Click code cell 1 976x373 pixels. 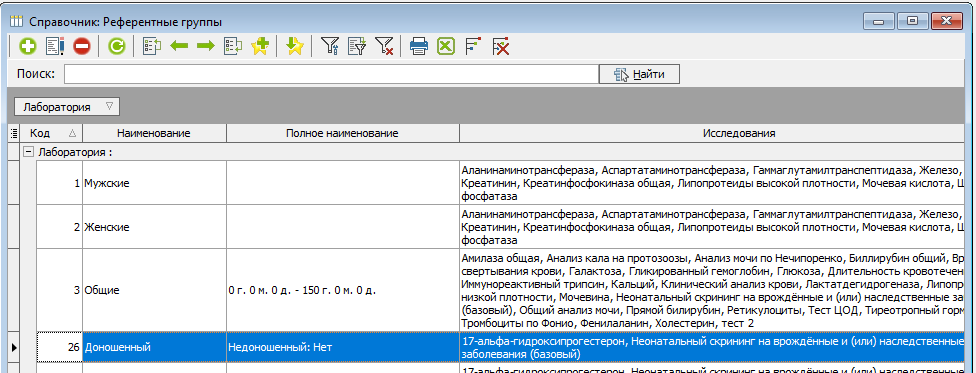59,183
